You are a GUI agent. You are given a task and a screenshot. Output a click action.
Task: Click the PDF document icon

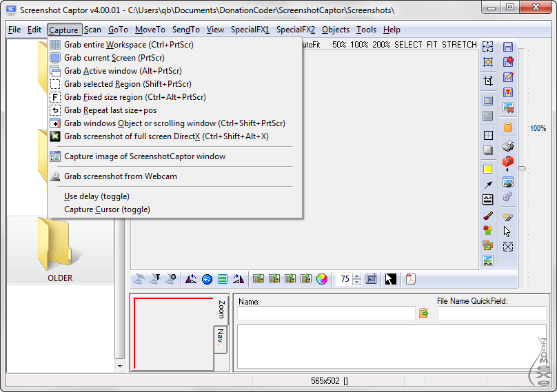click(x=411, y=279)
